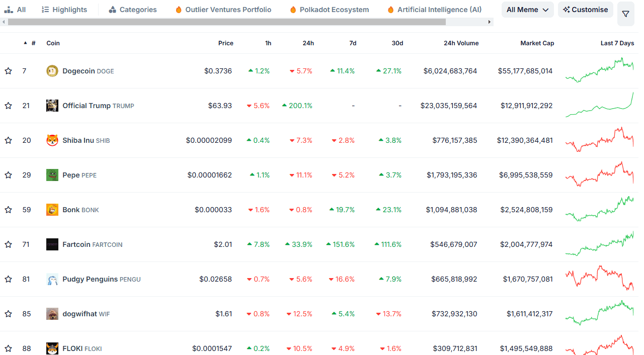Open the FLOKI FLOKI link
The height and width of the screenshot is (355, 644).
82,348
